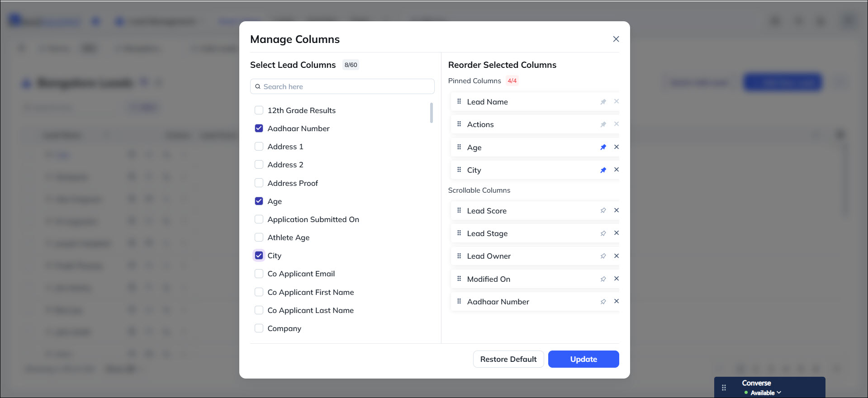Remove Lead Owner using its X icon
The height and width of the screenshot is (398, 868).
[617, 256]
